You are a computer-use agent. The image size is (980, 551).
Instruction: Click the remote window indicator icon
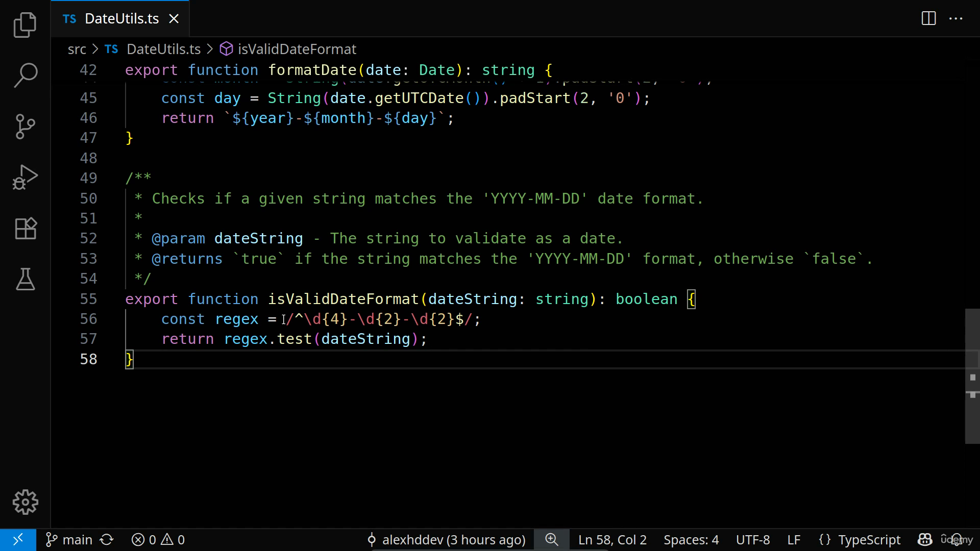pyautogui.click(x=18, y=540)
